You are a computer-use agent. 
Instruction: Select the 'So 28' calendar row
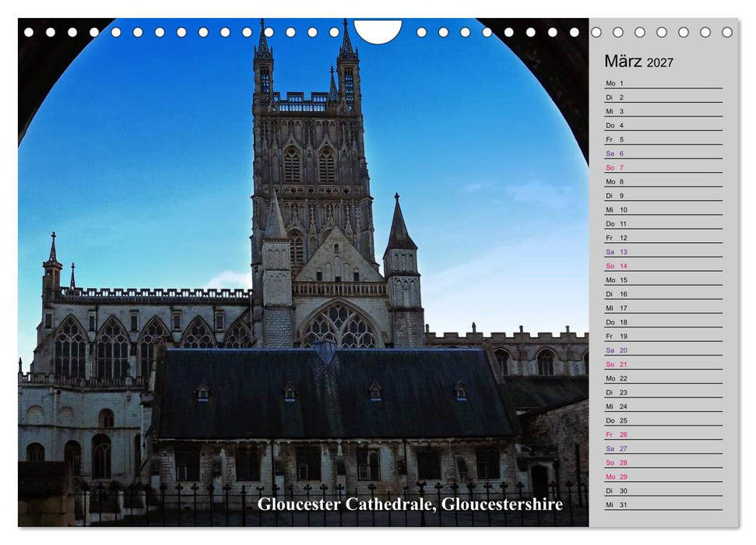(663, 462)
